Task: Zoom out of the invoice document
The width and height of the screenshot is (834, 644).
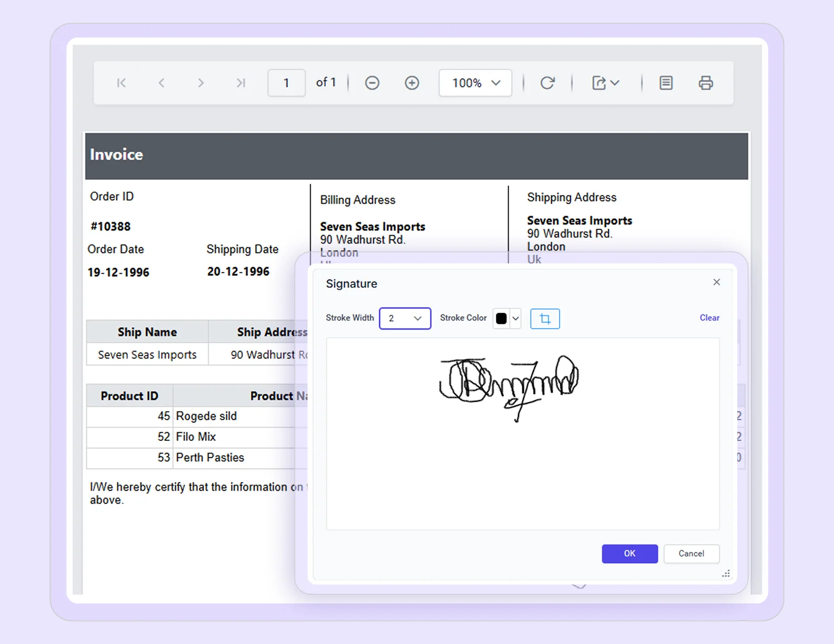Action: pyautogui.click(x=372, y=83)
